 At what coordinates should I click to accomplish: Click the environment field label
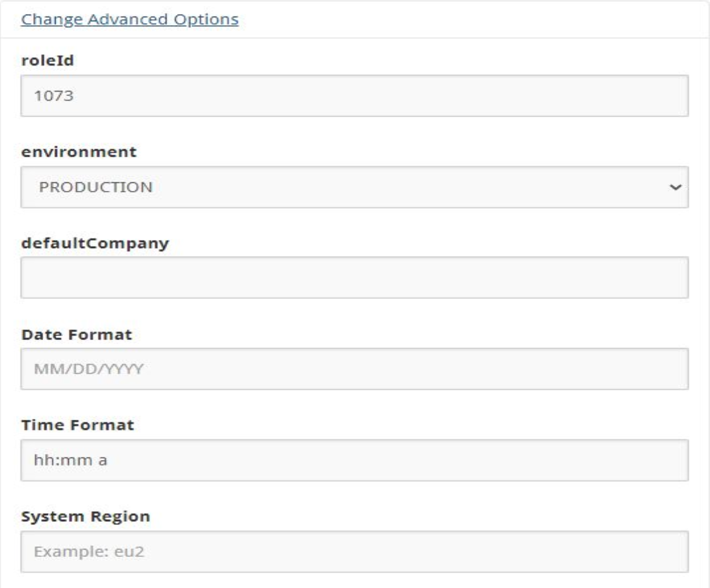point(79,152)
